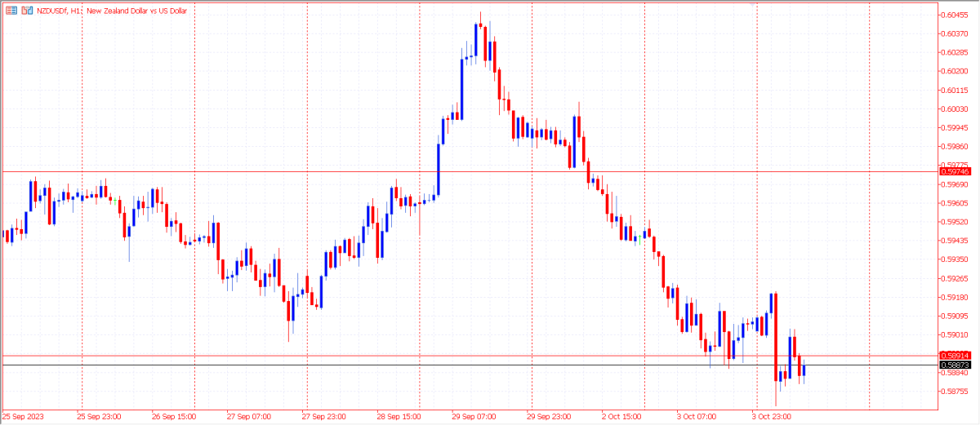Click the 0.58755 price scale value
This screenshot has height=425, width=980.
coord(956,392)
